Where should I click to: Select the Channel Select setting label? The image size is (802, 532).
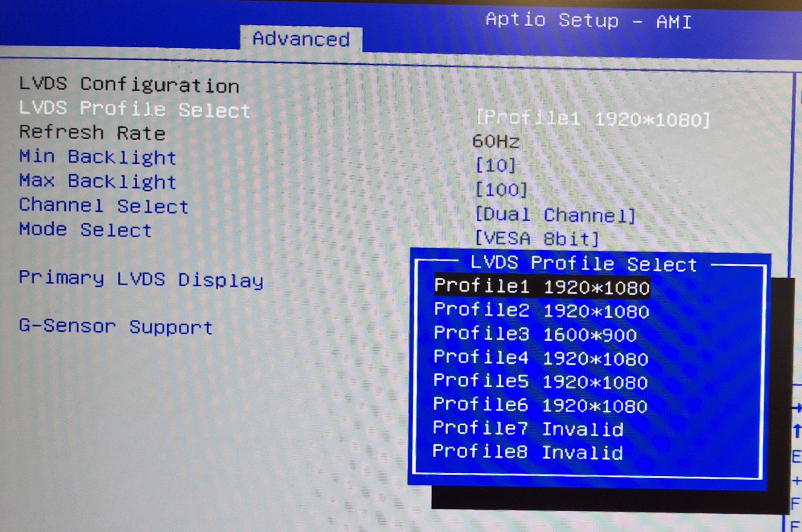(x=104, y=206)
